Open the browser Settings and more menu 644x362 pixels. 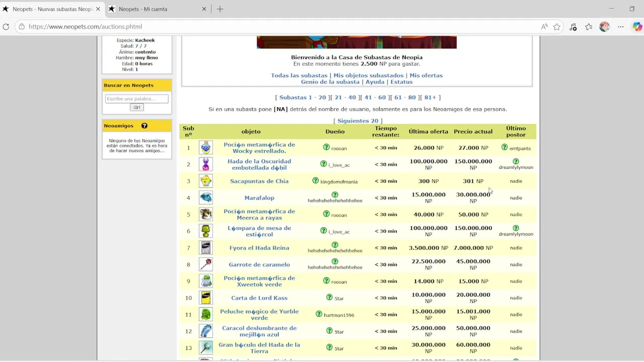pos(621,27)
